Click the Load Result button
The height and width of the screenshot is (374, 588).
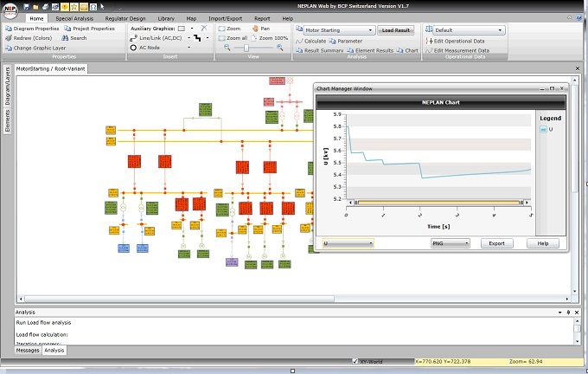pos(396,30)
